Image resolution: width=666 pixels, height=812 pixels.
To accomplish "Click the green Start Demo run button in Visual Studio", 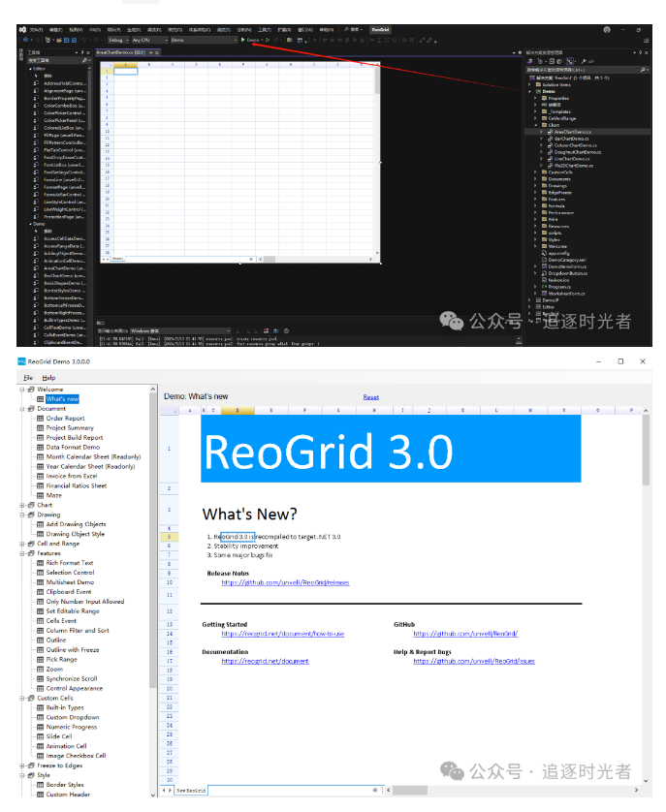I will click(x=251, y=40).
